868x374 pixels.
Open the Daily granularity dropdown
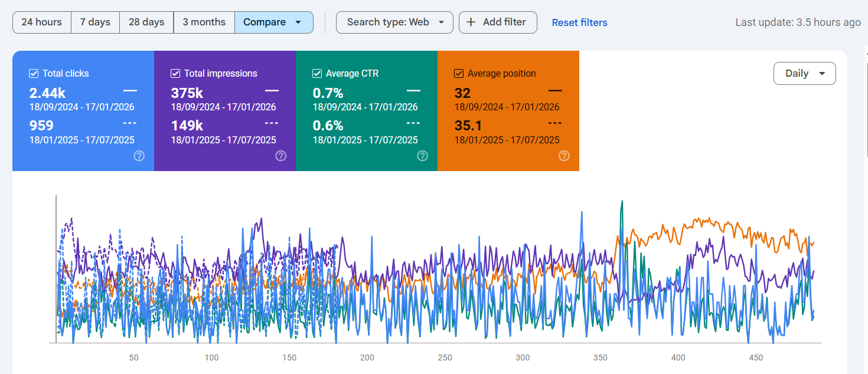point(804,73)
